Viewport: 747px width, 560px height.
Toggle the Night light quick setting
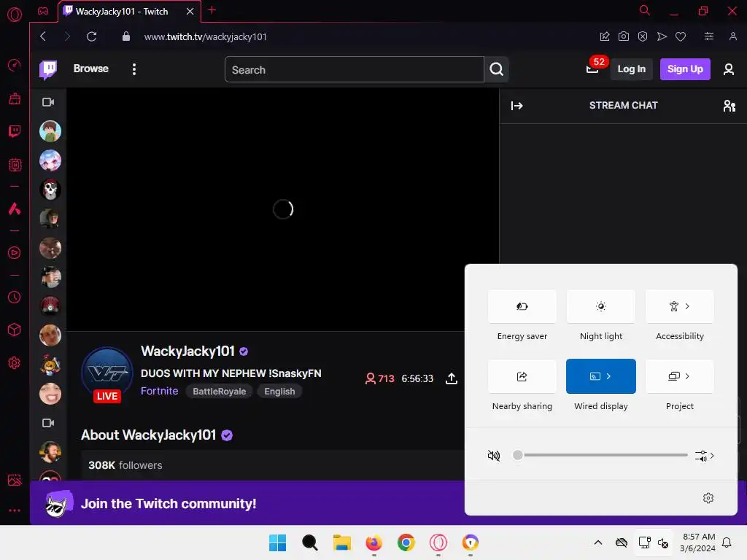(601, 306)
